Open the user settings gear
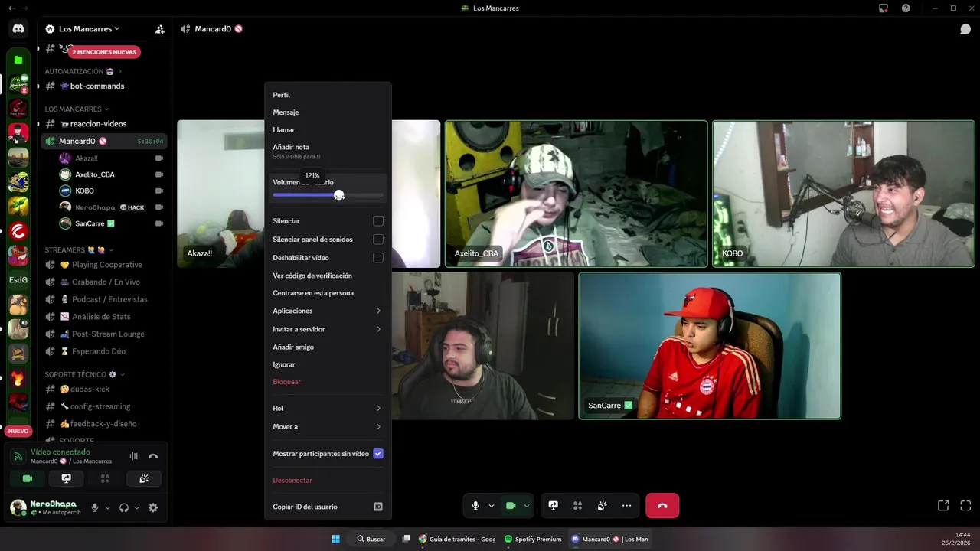 (153, 507)
